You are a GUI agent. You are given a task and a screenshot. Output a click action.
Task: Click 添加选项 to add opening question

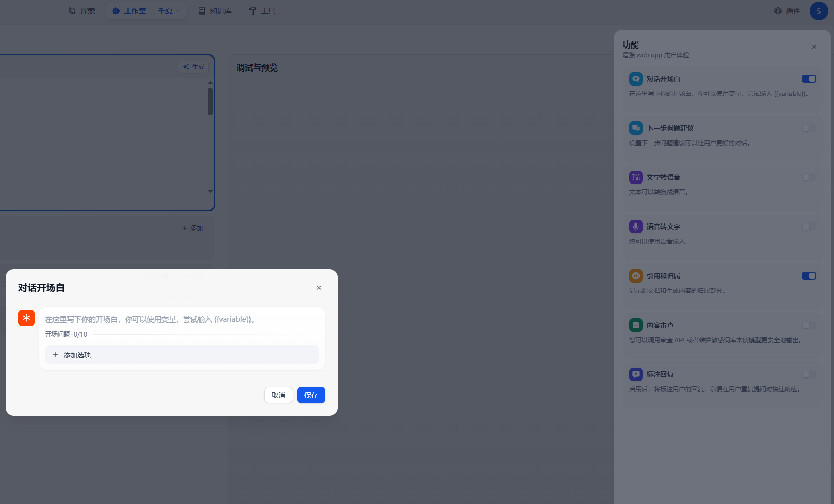[x=182, y=355]
